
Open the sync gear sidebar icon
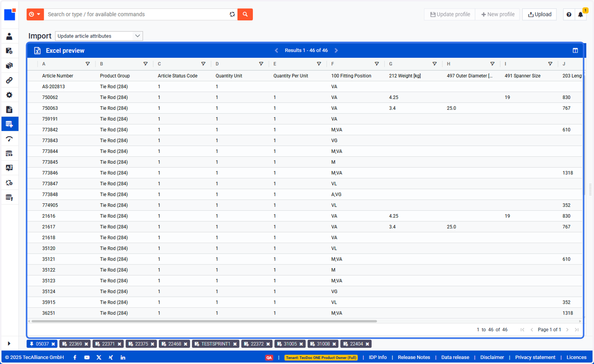click(x=9, y=183)
